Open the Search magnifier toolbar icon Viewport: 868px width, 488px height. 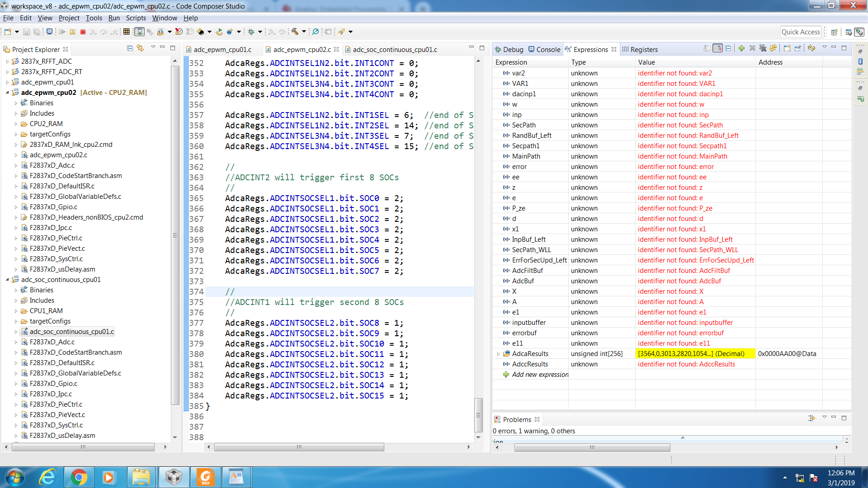316,32
